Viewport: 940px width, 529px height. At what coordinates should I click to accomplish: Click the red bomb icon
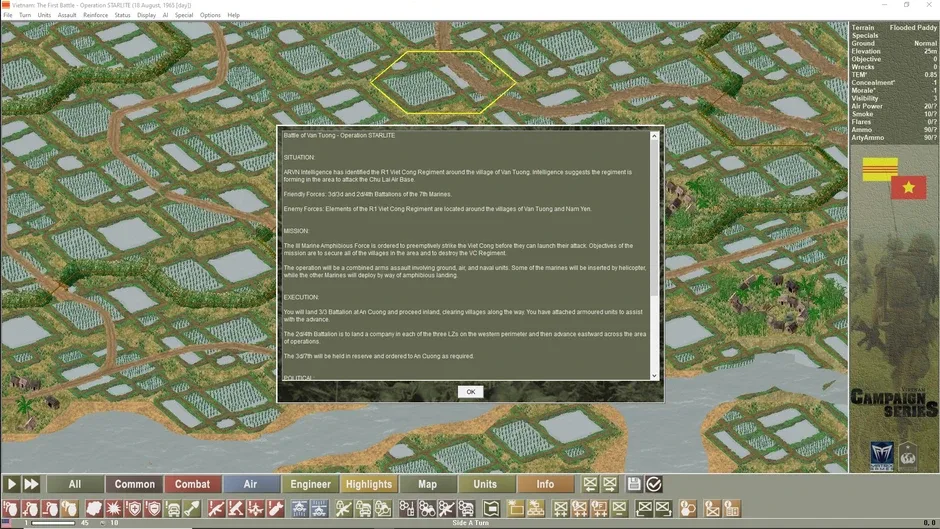click(275, 509)
